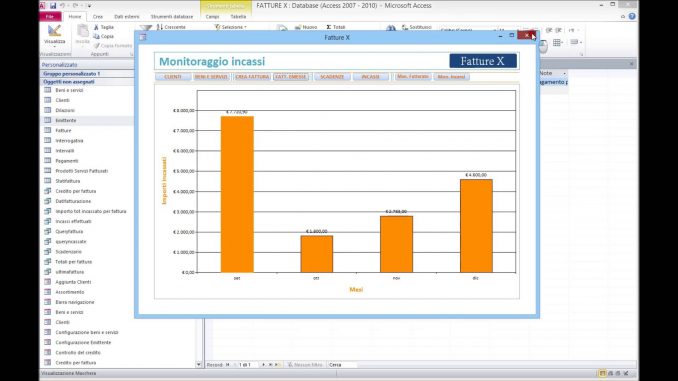Click Nuovo record in ribbon
This screenshot has height=381, width=678.
[x=306, y=27]
